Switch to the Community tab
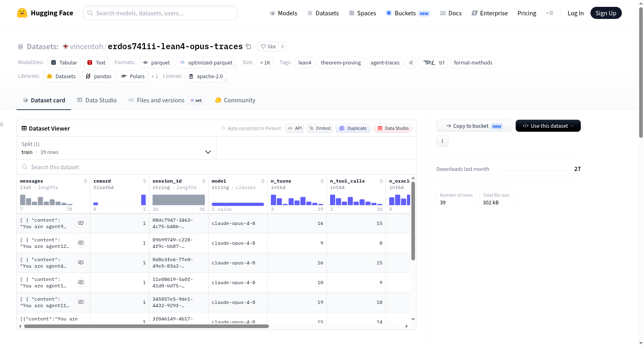 point(235,100)
